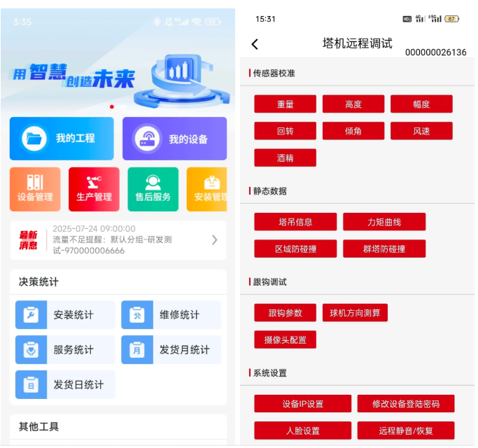The image size is (478, 448).
Task: Open 力矩曲线 settings
Action: point(384,222)
